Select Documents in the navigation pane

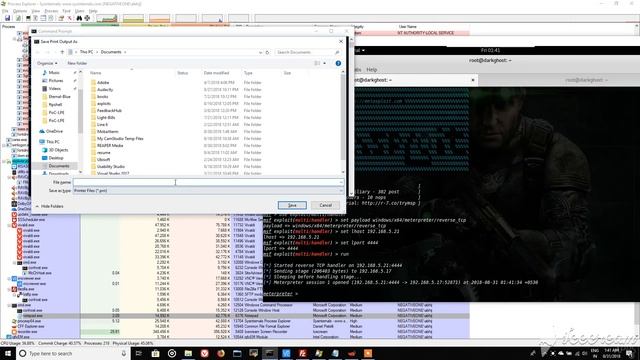pos(58,166)
